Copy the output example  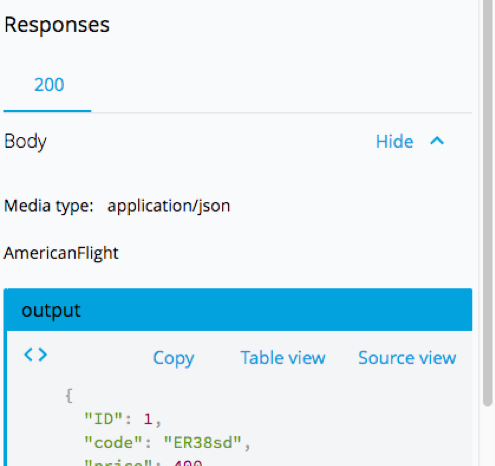[x=174, y=358]
